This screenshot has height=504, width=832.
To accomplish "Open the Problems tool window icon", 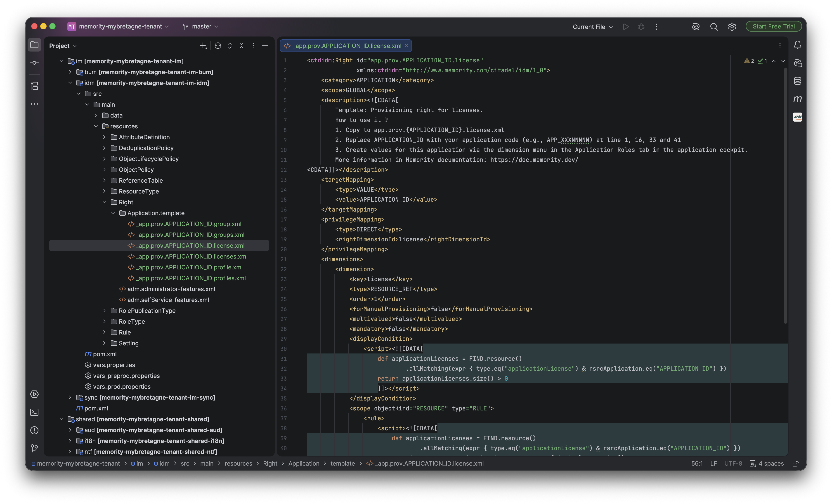I will pos(34,430).
